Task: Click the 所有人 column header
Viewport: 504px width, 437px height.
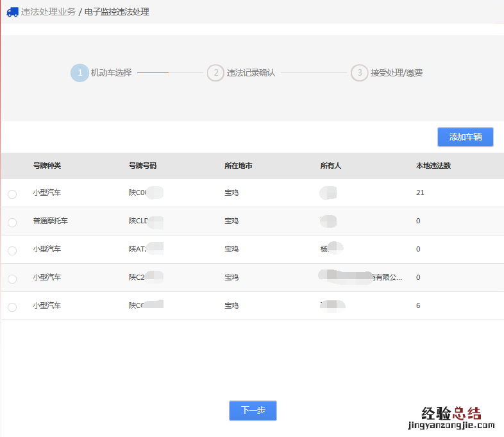Action: pyautogui.click(x=331, y=166)
